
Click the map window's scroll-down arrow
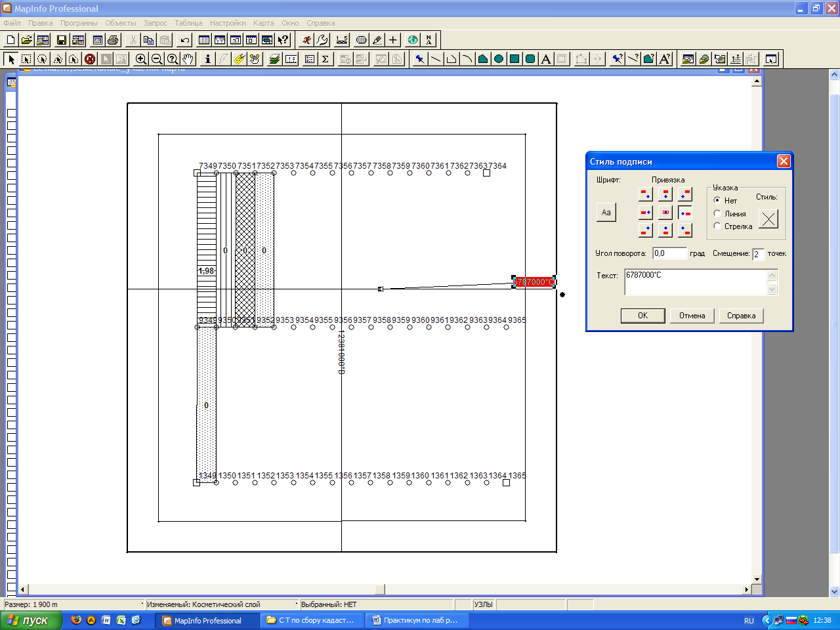tap(757, 579)
